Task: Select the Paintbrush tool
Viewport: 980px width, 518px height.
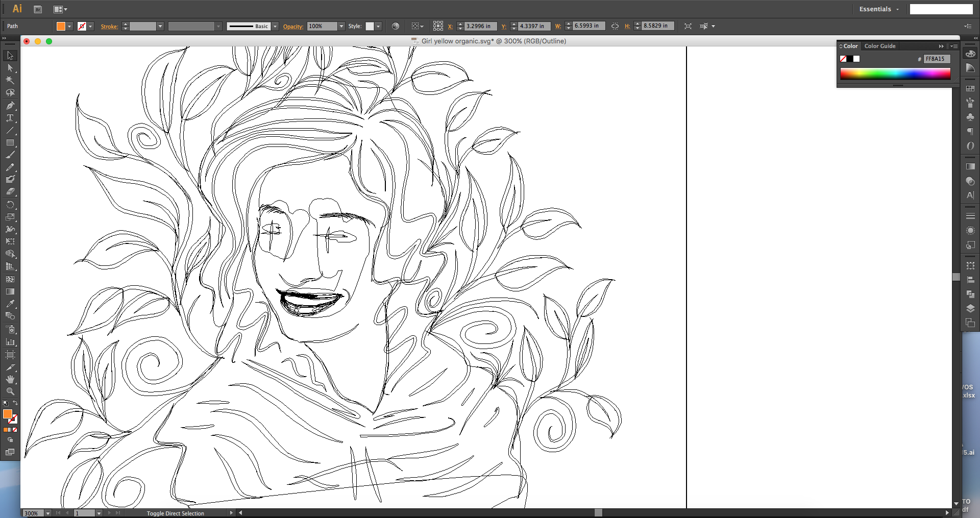Action: pos(10,155)
